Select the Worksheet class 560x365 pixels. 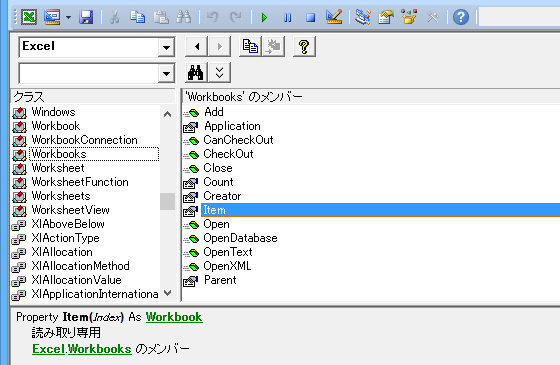[x=58, y=168]
